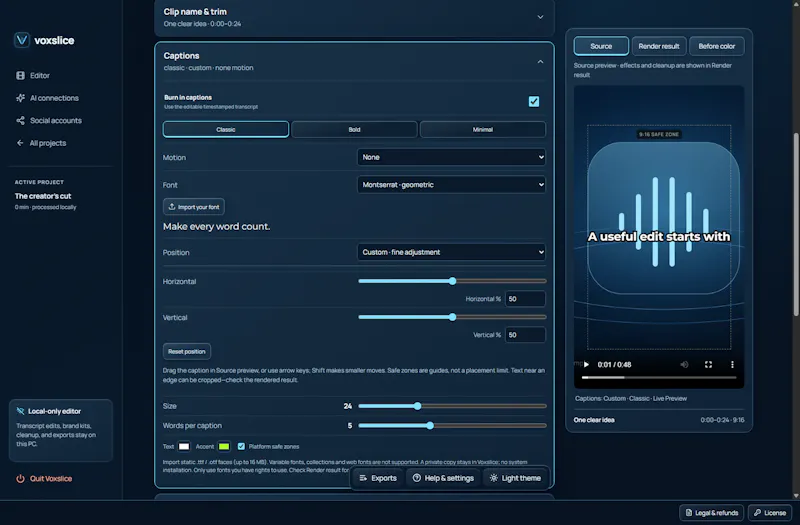Select the Minimal caption style
The width and height of the screenshot is (800, 525).
click(x=483, y=130)
